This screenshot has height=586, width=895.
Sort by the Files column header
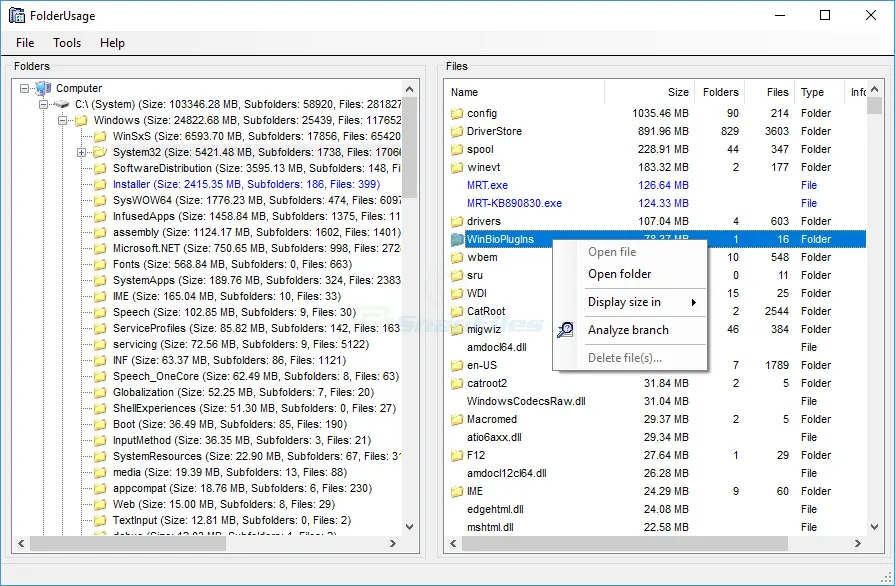[x=769, y=92]
